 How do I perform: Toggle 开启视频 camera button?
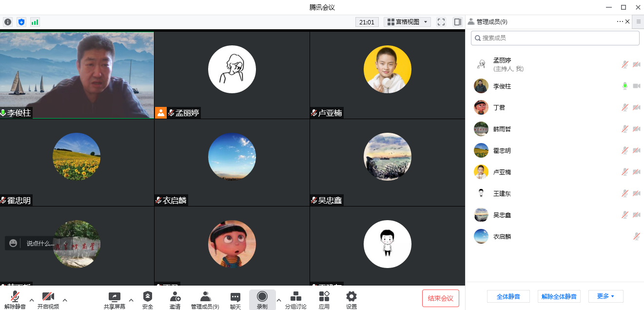click(48, 300)
